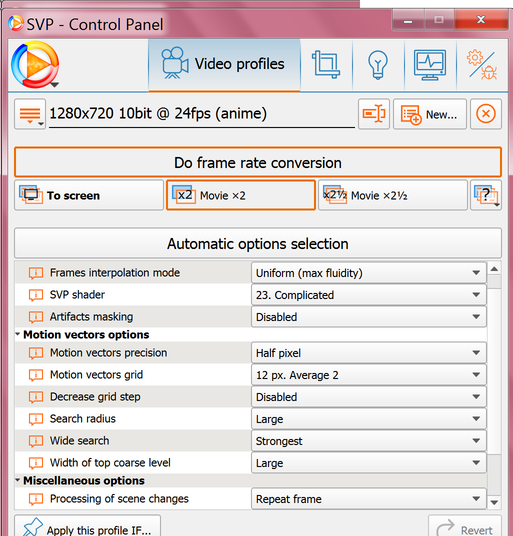The image size is (513, 536).
Task: Click the 'Wide search' label
Action: pyautogui.click(x=80, y=441)
